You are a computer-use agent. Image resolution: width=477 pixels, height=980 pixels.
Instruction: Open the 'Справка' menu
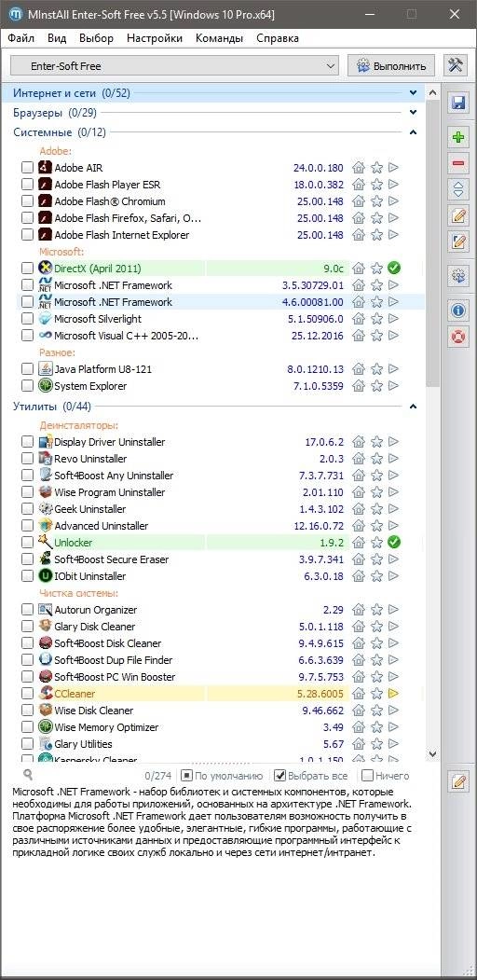(278, 38)
